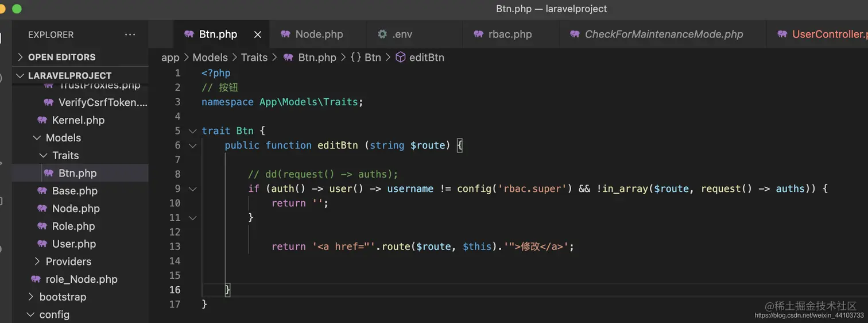The height and width of the screenshot is (323, 868).
Task: Fold the trait Btn block at line 5
Action: [193, 131]
